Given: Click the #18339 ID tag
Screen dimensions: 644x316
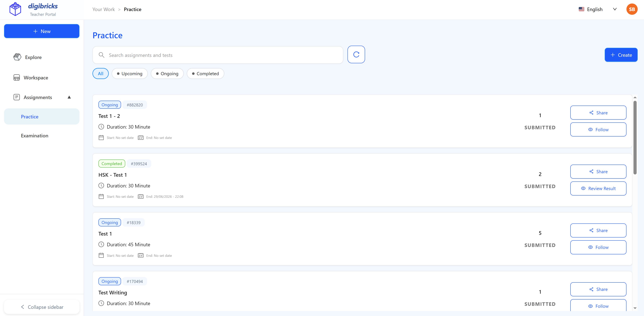Looking at the screenshot, I should (x=134, y=222).
